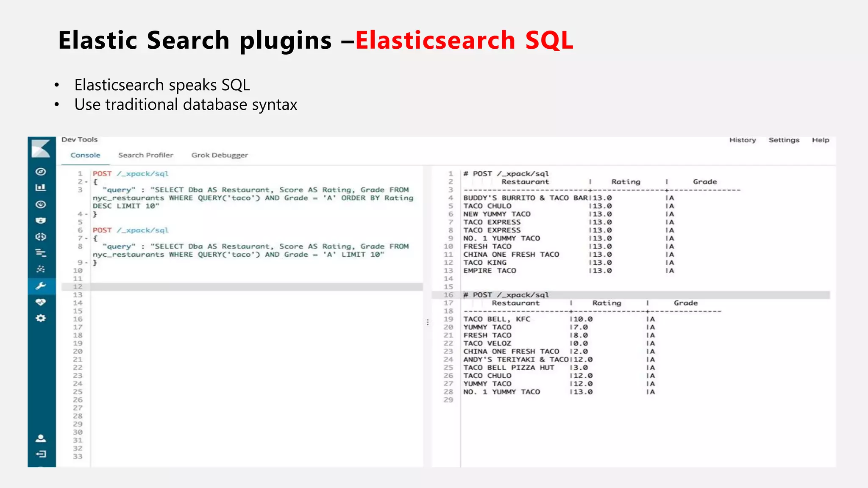Click output row 'TACO KING'
868x488 pixels.
(x=485, y=262)
